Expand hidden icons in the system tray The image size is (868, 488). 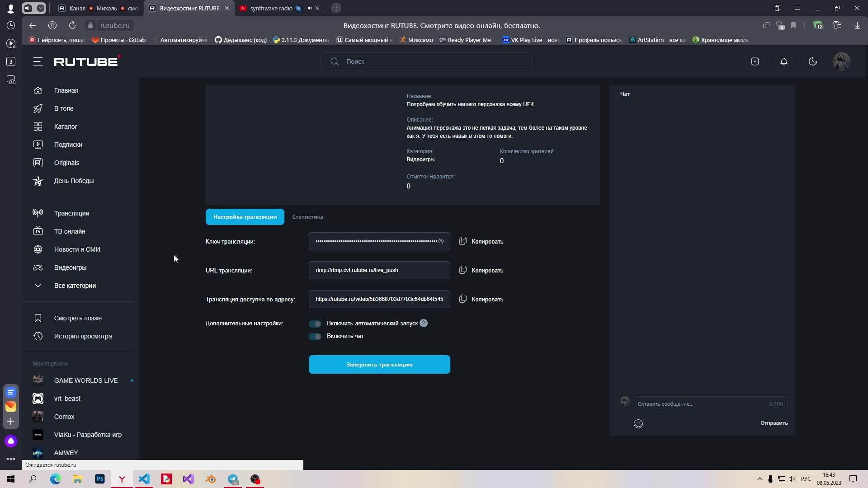tap(759, 479)
